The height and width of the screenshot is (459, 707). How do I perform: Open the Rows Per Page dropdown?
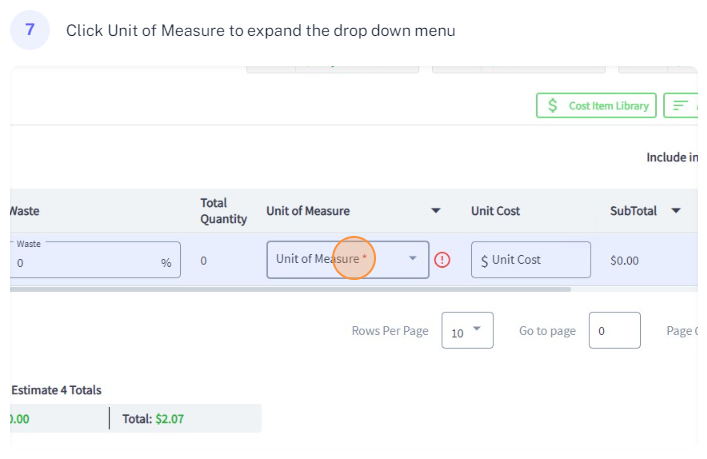(x=467, y=330)
